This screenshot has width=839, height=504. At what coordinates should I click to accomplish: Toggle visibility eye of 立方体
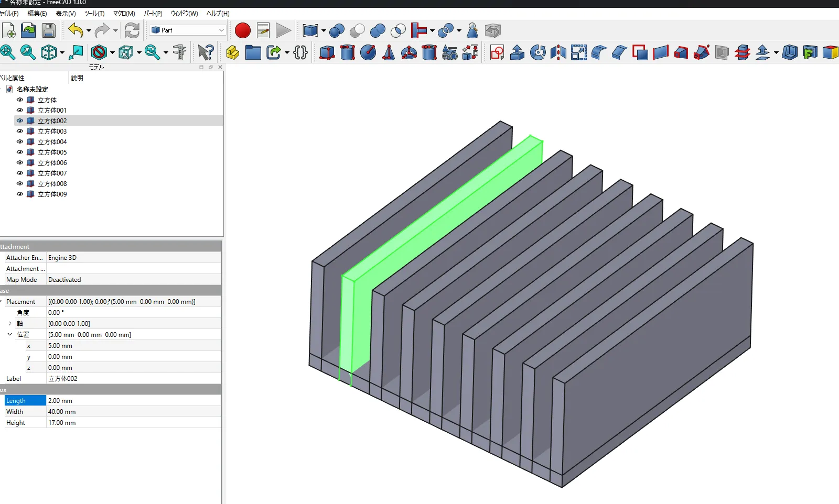[x=20, y=100]
